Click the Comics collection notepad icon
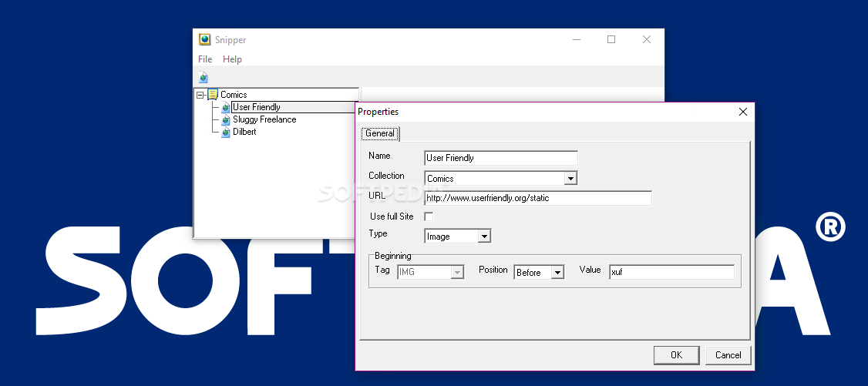The height and width of the screenshot is (386, 868). (213, 95)
